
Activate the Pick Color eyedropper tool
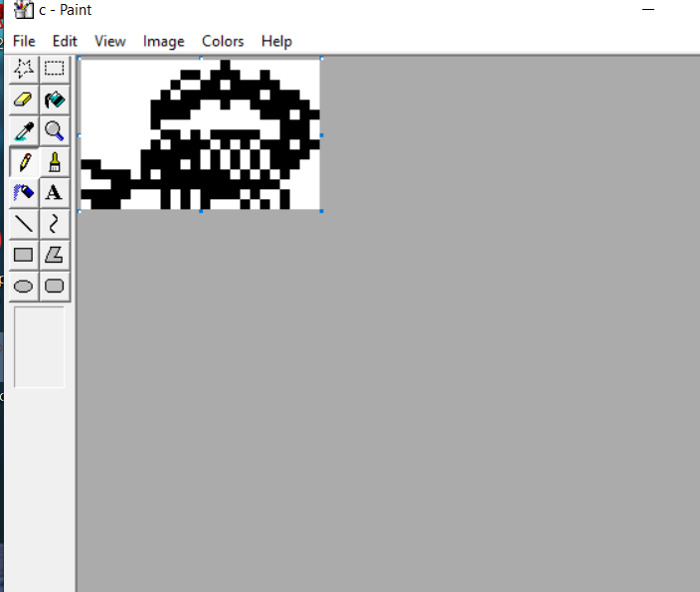[24, 130]
